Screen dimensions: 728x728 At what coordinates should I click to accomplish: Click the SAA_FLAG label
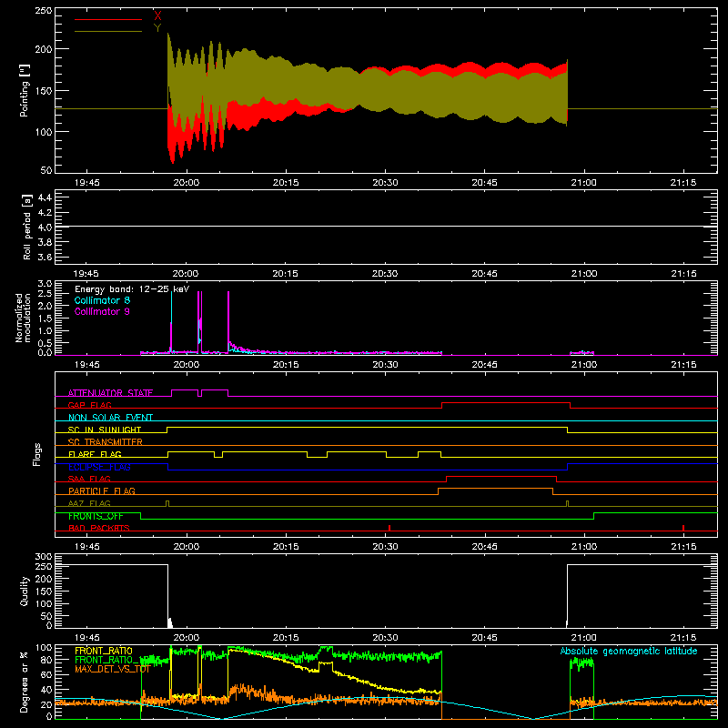coord(89,479)
